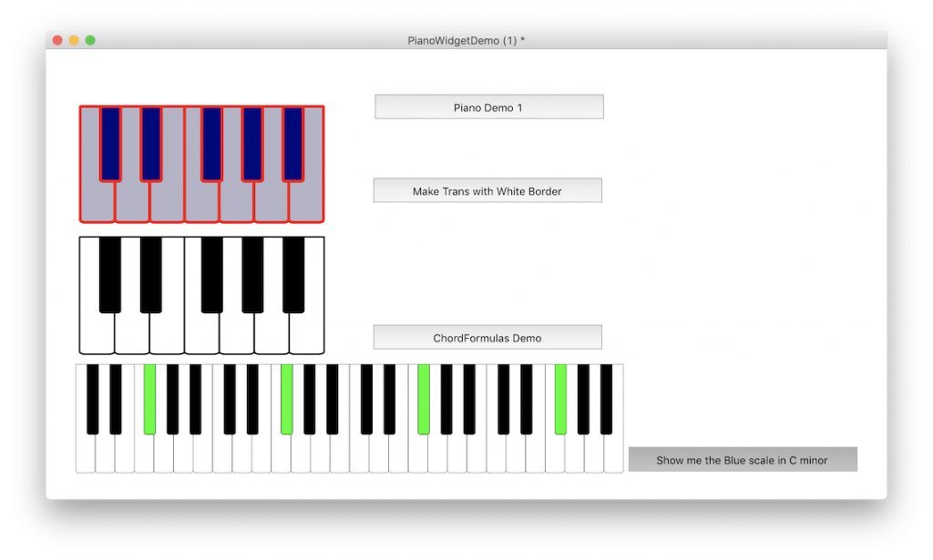The height and width of the screenshot is (560, 933).
Task: Close the PianoWidgetDemo window
Action: click(x=57, y=40)
